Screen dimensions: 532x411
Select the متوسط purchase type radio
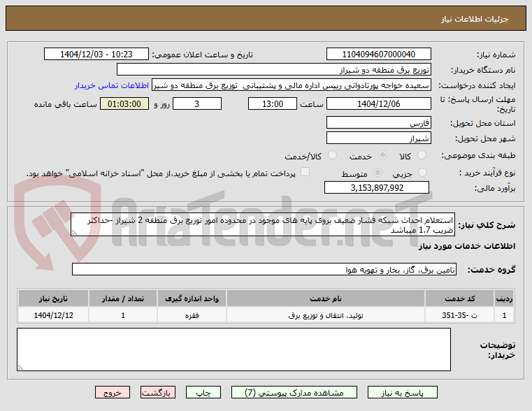pyautogui.click(x=378, y=173)
